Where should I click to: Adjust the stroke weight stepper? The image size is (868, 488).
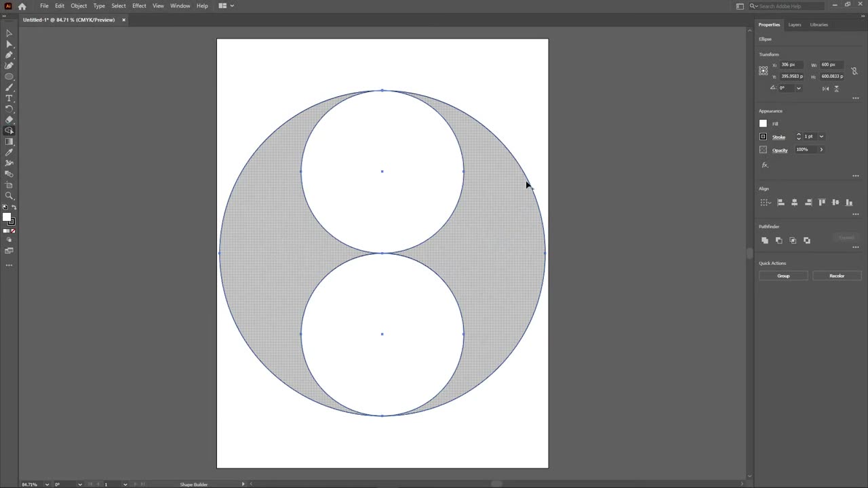click(799, 137)
